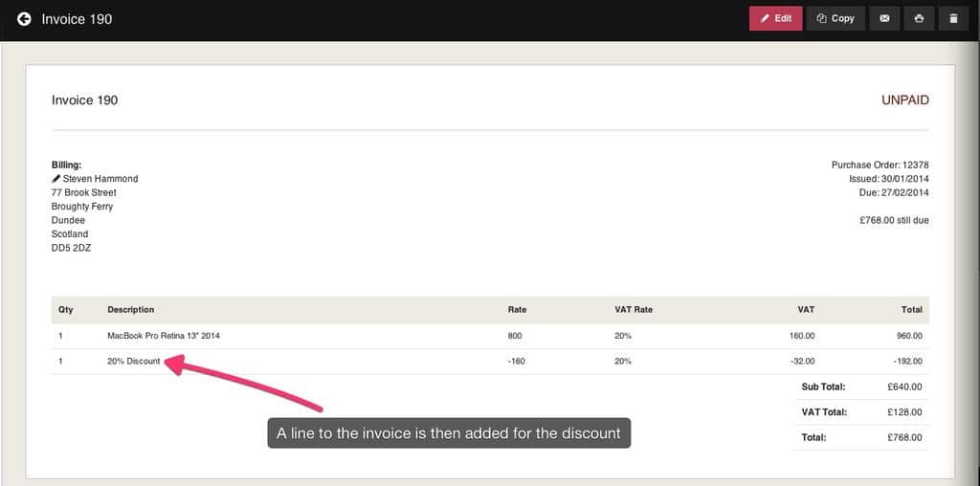Select the 20% Discount line item
This screenshot has width=980, height=486.
[134, 362]
